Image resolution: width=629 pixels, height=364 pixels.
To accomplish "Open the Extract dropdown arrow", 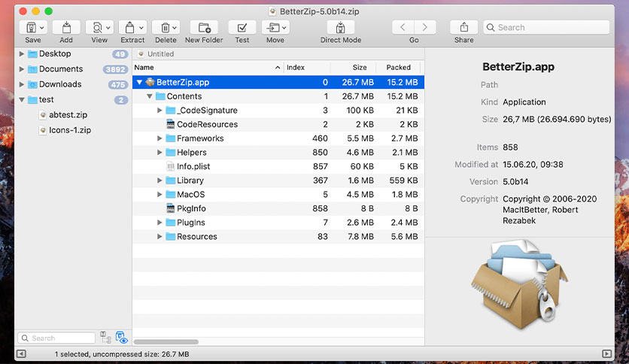I will (141, 28).
